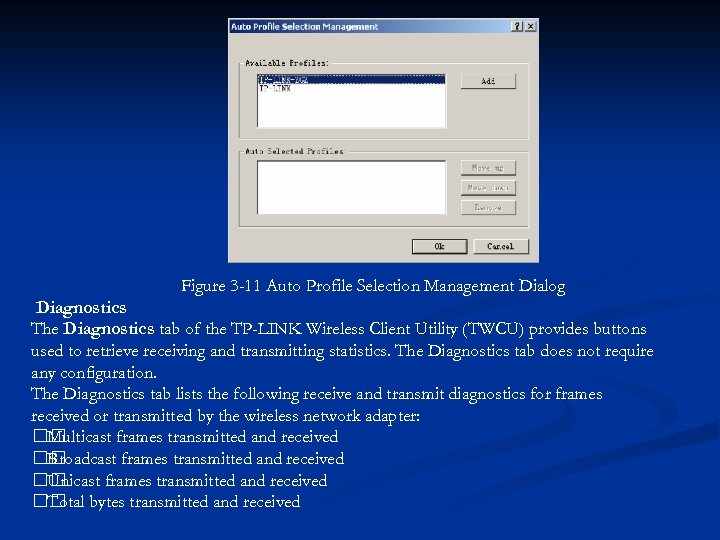The width and height of the screenshot is (720, 540).
Task: Click the Multicast frames transmitted and received line
Action: [186, 436]
